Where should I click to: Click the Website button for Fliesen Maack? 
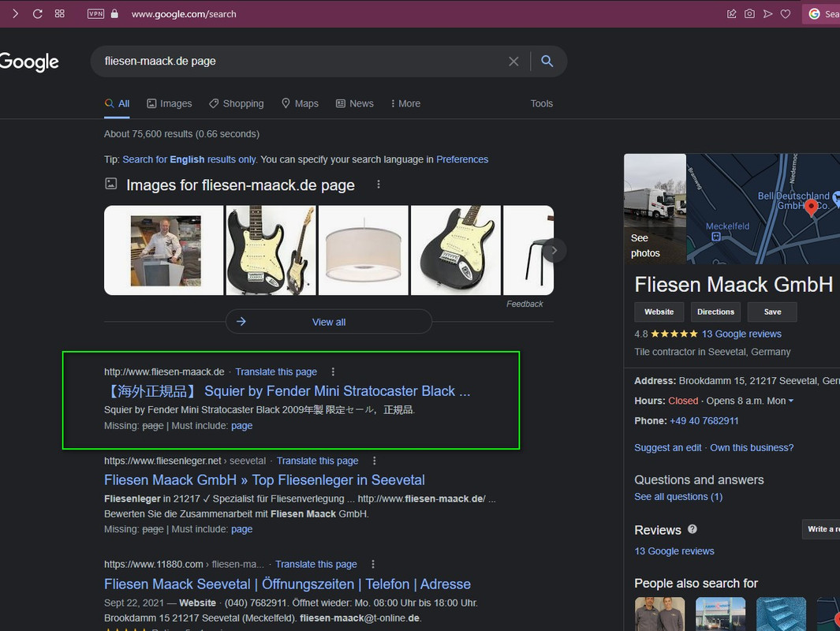(659, 312)
